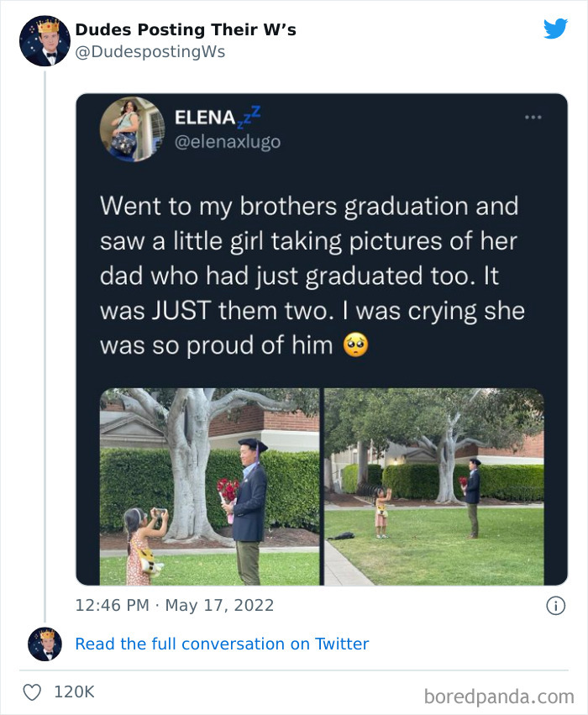Image resolution: width=588 pixels, height=715 pixels.
Task: Click the heart like icon
Action: (x=32, y=692)
